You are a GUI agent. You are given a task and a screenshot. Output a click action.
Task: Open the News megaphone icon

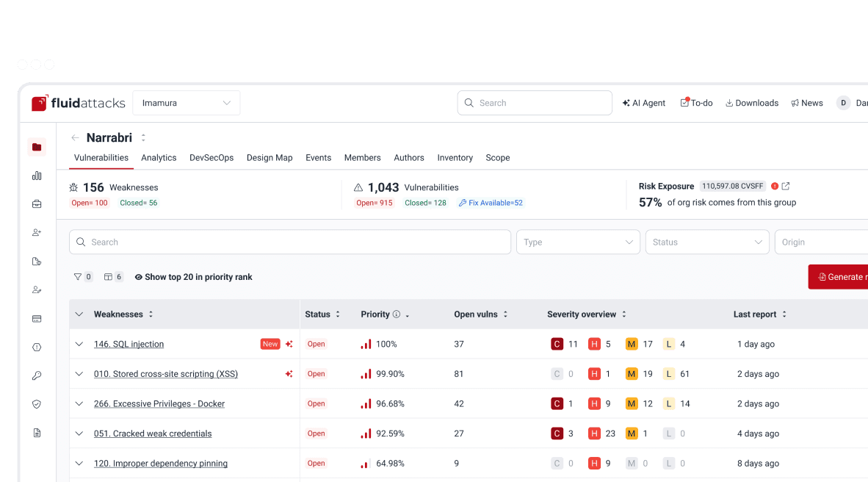(x=795, y=103)
